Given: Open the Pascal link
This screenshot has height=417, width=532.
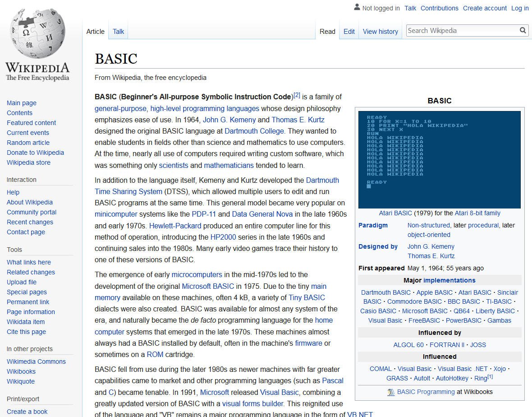Looking at the screenshot, I should coord(333,380).
